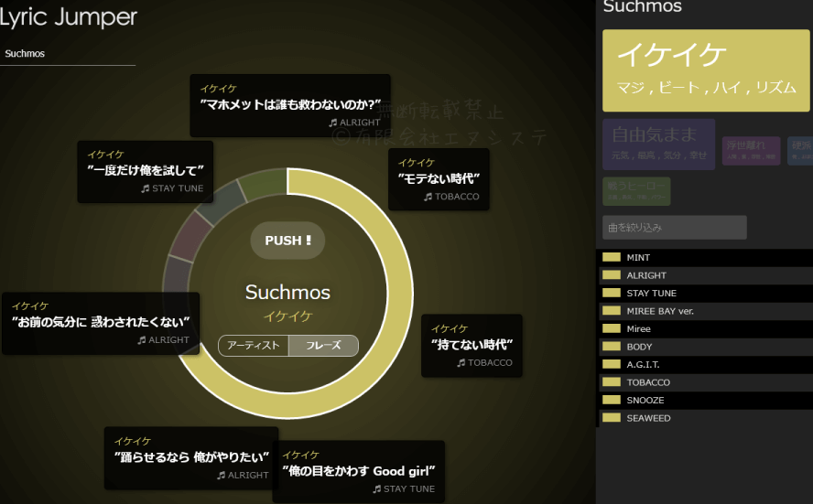Switch to アーティスト toggle option
Viewport: 813px width, 504px height.
254,346
